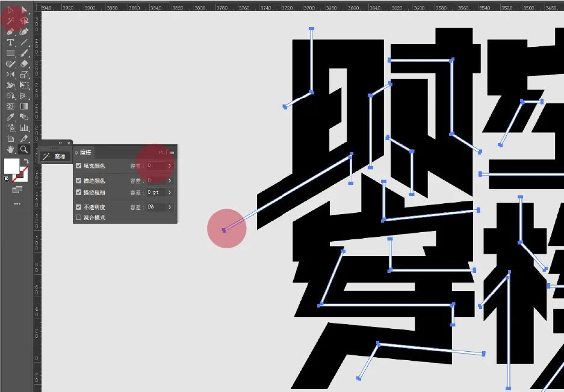Image resolution: width=564 pixels, height=392 pixels.
Task: Choose the Hand tool
Action: (10, 149)
